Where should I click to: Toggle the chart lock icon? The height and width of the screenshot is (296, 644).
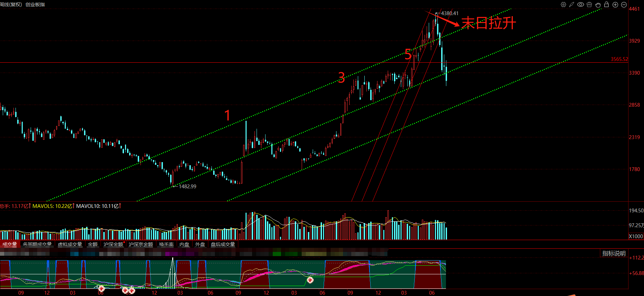[606, 4]
